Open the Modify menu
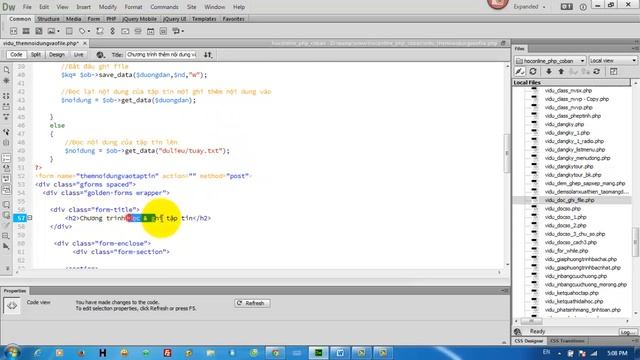Image resolution: width=640 pixels, height=360 pixels. [108, 7]
